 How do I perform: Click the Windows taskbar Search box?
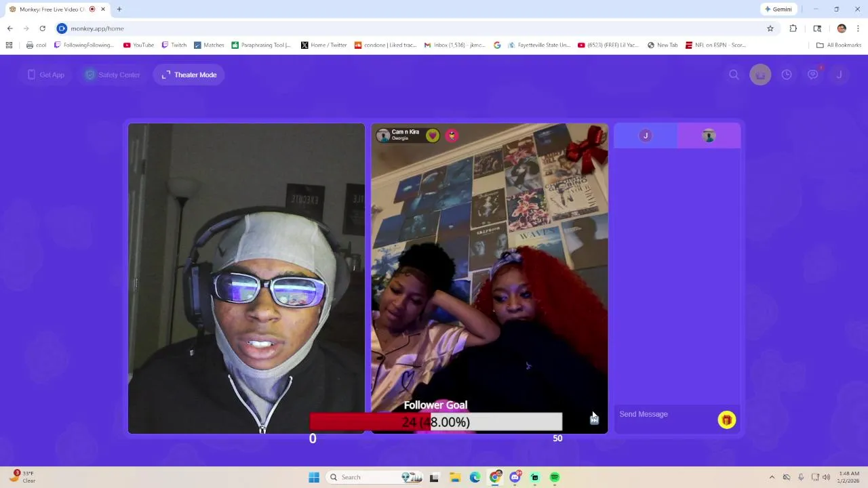tap(374, 477)
